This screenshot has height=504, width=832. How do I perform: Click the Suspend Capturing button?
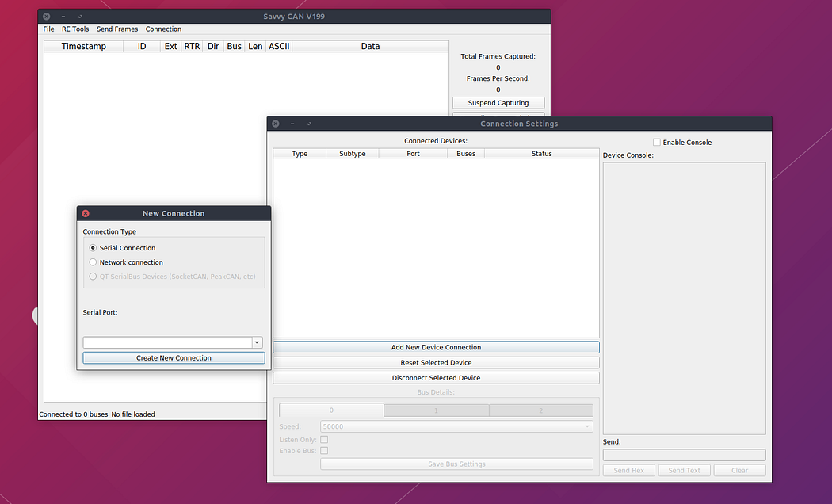point(498,103)
